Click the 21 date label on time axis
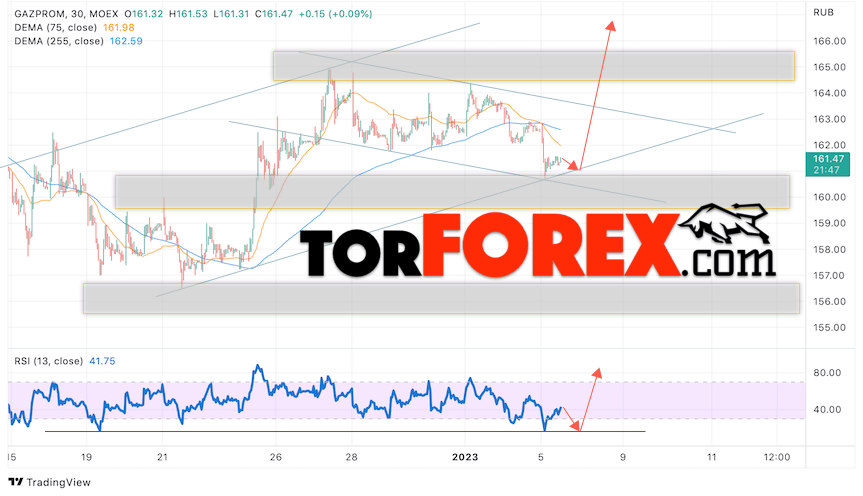Image resolution: width=863 pixels, height=496 pixels. coord(162,457)
